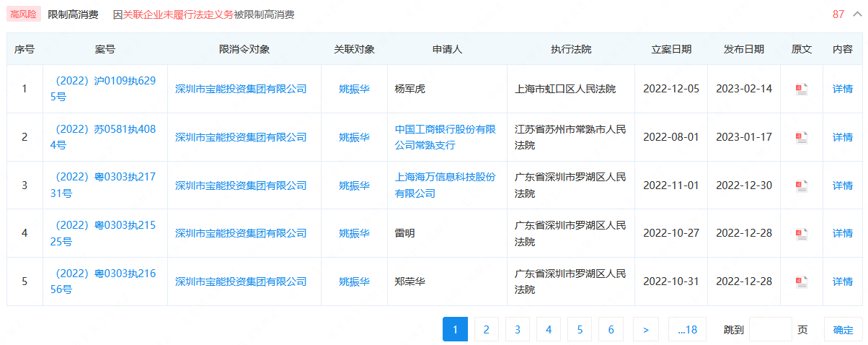Viewport: 868px width, 345px height.
Task: Click the 限制高消费 section title
Action: 73,14
